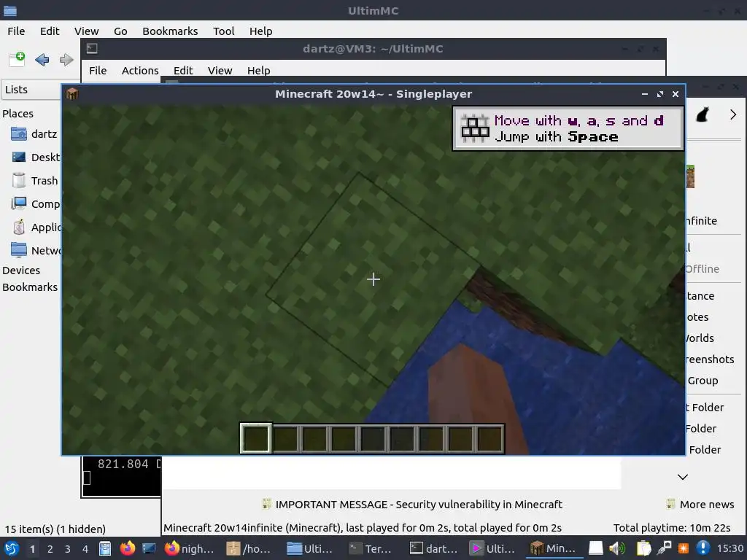This screenshot has height=560, width=747.
Task: Click the show desktop icon on the taskbar
Action: click(x=149, y=548)
